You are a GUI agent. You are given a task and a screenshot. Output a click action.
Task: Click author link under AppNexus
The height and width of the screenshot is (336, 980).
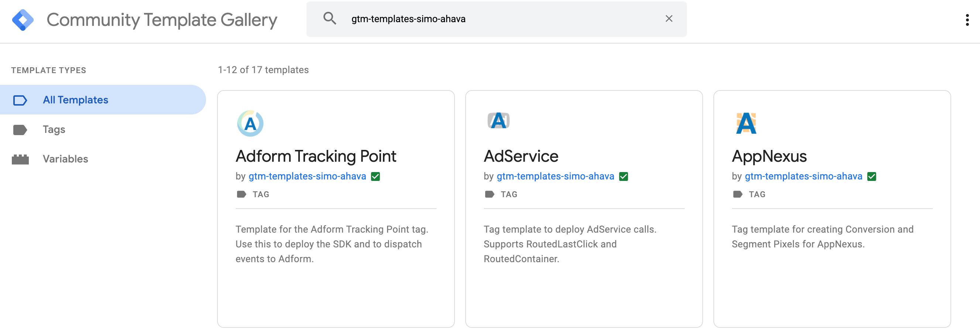click(x=803, y=176)
